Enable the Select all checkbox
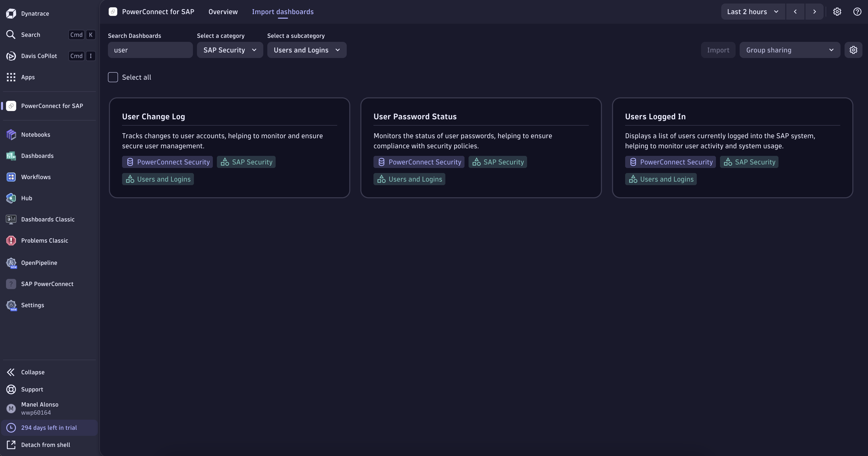868x456 pixels. click(113, 77)
